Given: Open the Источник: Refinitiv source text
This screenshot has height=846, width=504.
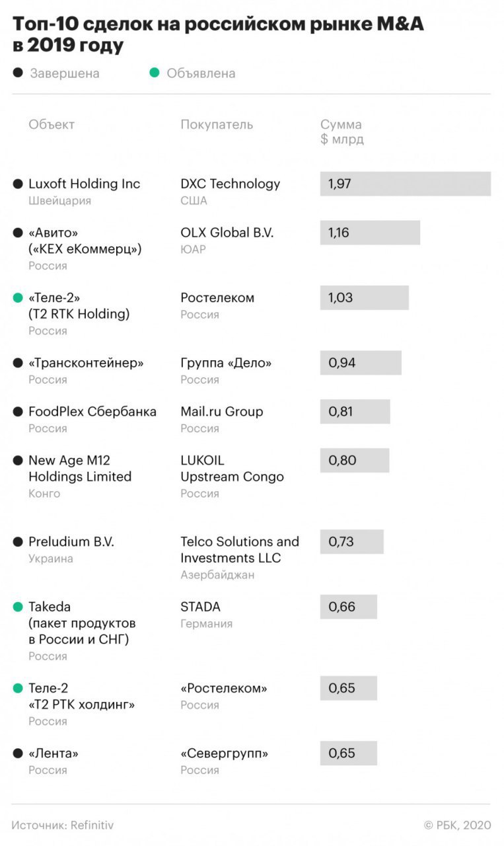Looking at the screenshot, I should pyautogui.click(x=63, y=825).
